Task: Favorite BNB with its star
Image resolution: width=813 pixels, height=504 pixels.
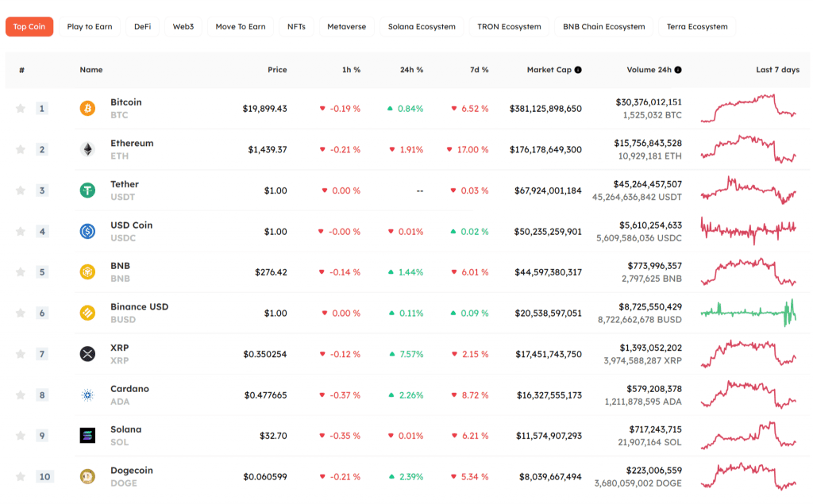Action: 20,271
